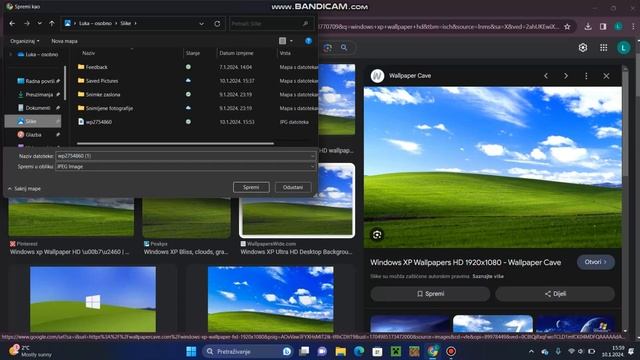Collapse folders with Sakrij mape

tap(24, 189)
